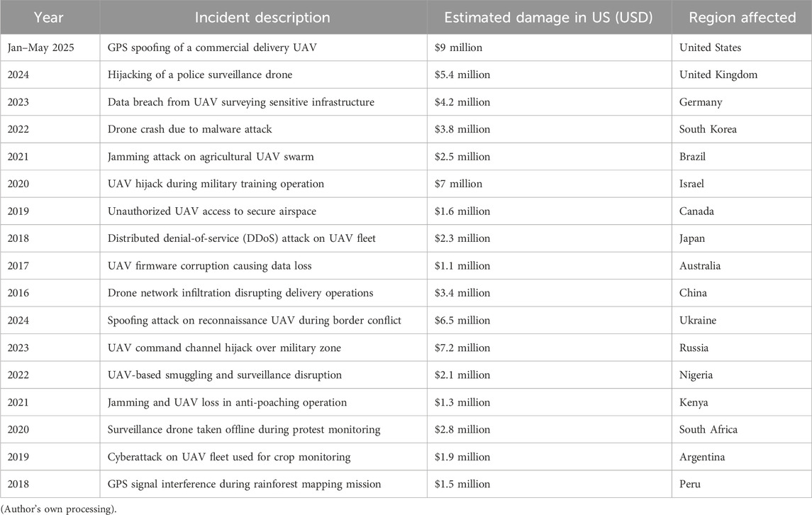Select the $6.5 million damage cell

[462, 321]
